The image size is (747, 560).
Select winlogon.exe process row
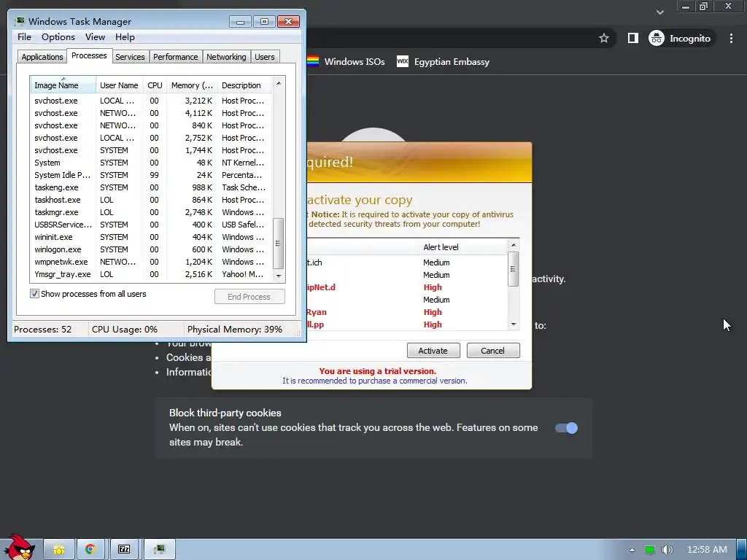pyautogui.click(x=150, y=249)
